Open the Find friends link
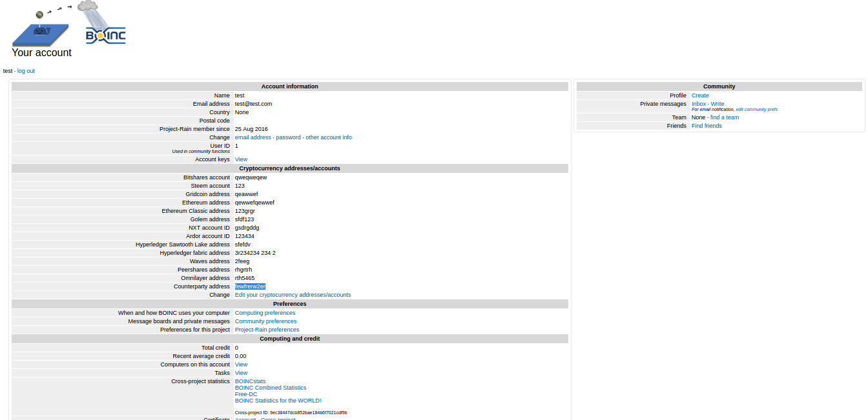The width and height of the screenshot is (868, 420). tap(707, 126)
